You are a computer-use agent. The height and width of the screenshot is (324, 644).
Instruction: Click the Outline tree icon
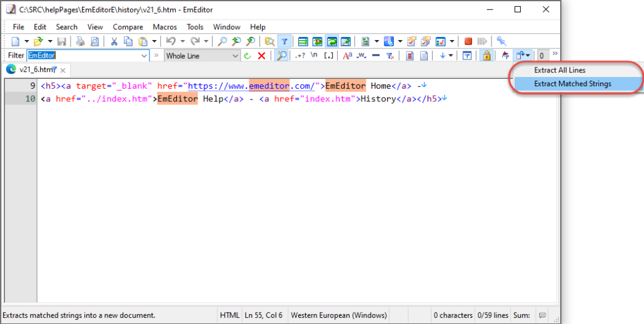coord(365,41)
